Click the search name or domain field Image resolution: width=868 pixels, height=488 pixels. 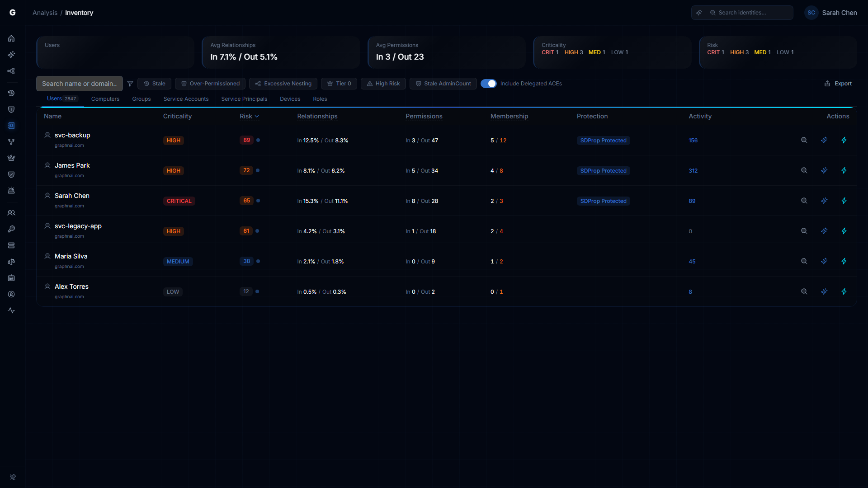(x=79, y=84)
